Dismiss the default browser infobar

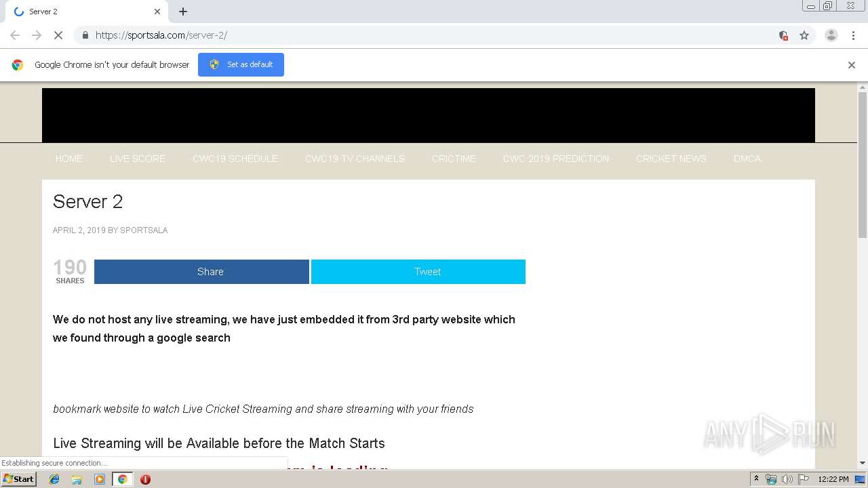pos(852,65)
